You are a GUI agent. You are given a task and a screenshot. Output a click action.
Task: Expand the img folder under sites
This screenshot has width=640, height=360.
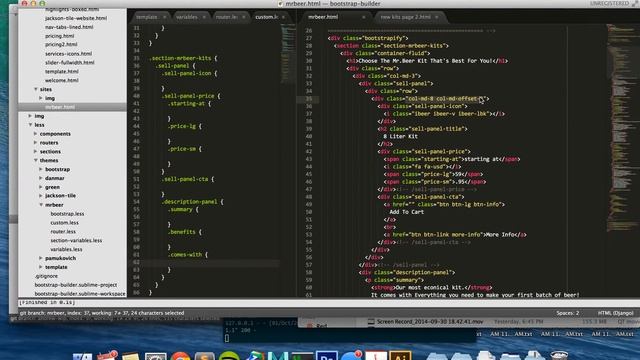(x=41, y=98)
